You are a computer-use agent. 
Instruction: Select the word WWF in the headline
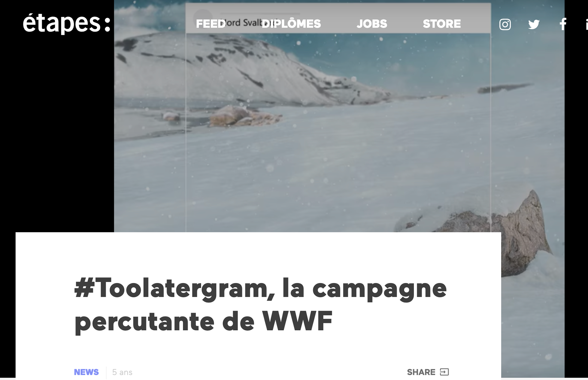pyautogui.click(x=297, y=321)
